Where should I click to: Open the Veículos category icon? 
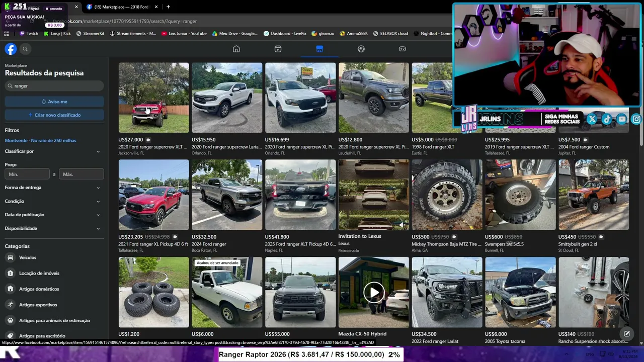point(10,257)
